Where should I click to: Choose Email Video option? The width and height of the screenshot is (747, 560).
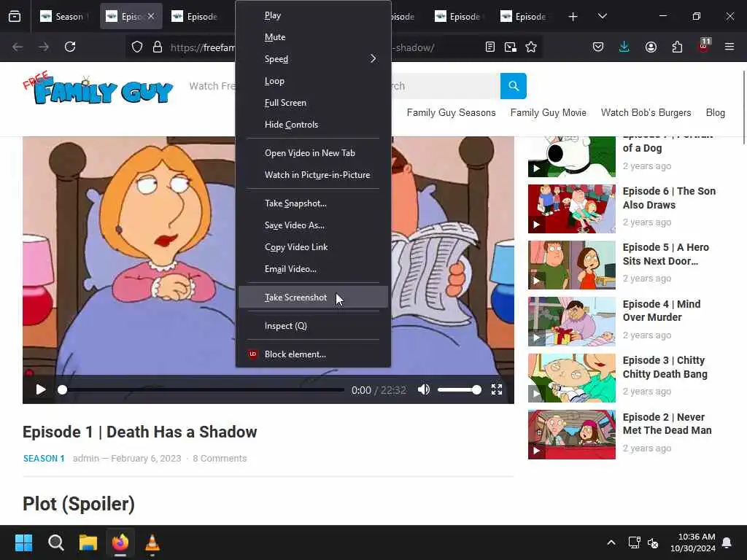pos(313,269)
